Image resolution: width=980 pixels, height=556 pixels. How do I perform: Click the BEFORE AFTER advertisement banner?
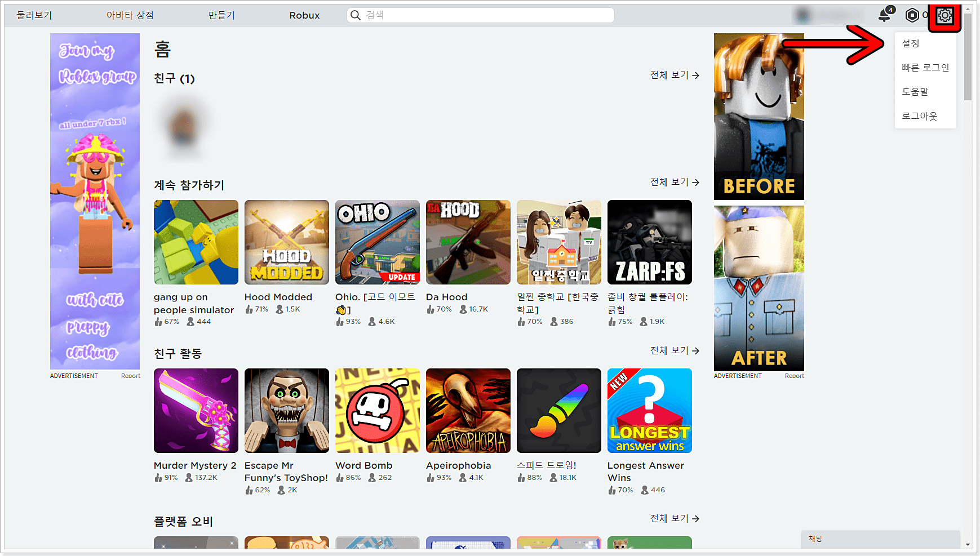(759, 202)
